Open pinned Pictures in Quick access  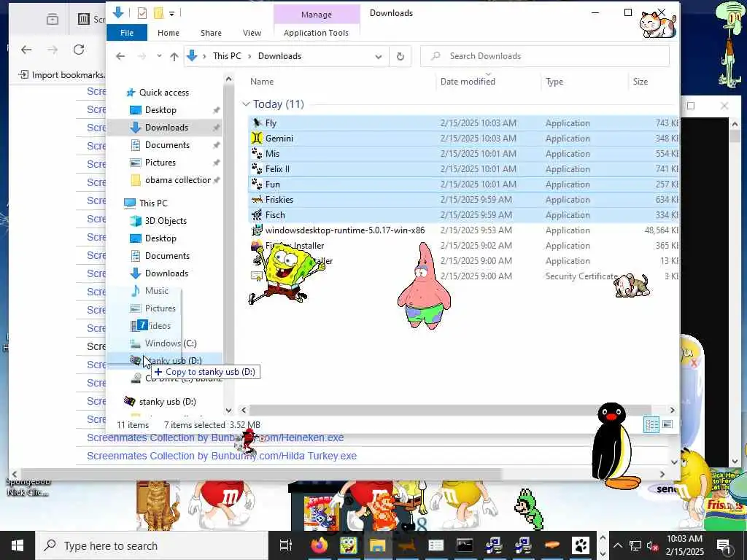click(x=160, y=163)
